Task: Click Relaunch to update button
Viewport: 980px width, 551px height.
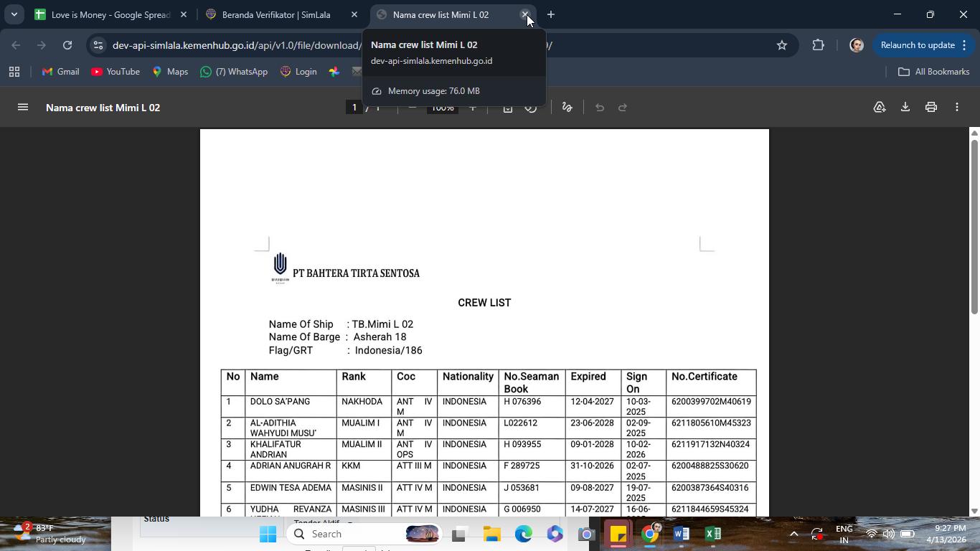Action: [918, 45]
